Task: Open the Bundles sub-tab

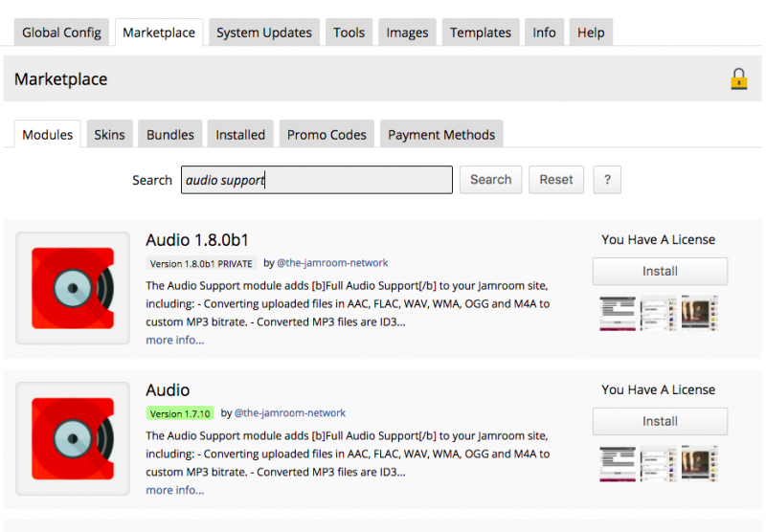Action: tap(170, 135)
